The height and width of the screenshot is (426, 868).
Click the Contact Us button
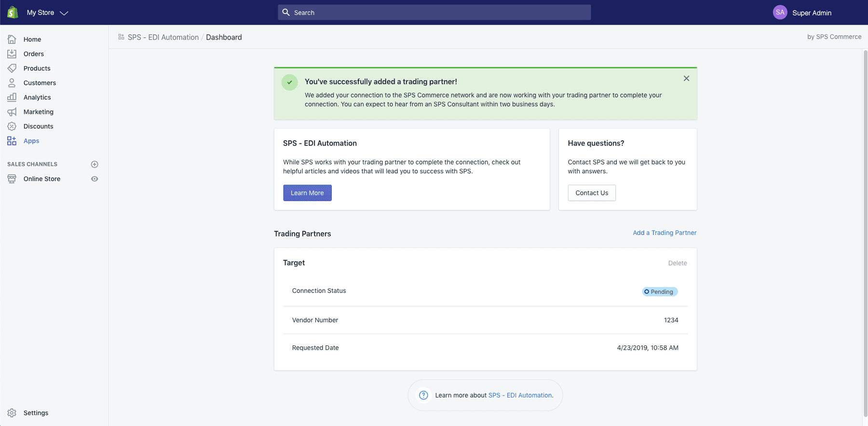pyautogui.click(x=592, y=193)
